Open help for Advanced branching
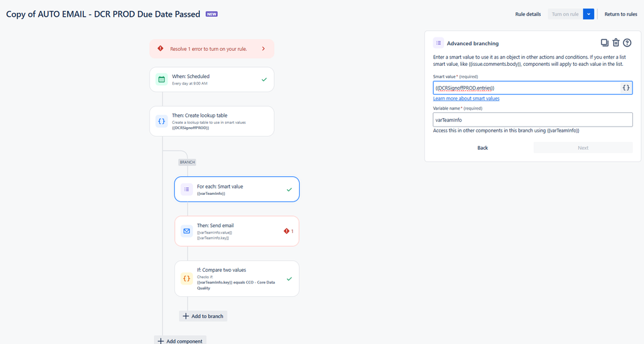 (627, 43)
